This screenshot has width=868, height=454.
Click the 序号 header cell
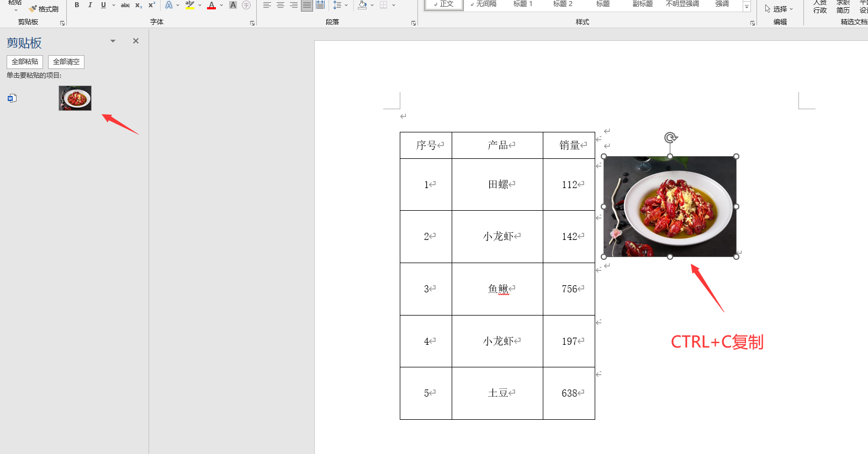coord(426,146)
